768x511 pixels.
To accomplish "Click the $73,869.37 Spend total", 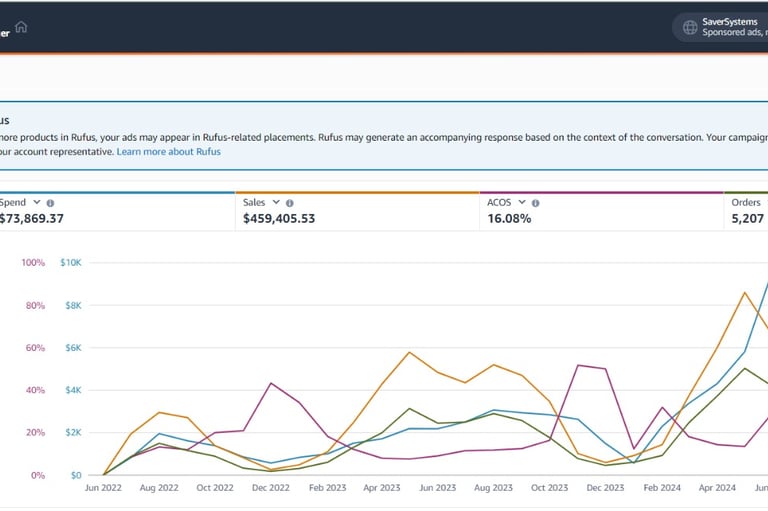I will click(32, 218).
